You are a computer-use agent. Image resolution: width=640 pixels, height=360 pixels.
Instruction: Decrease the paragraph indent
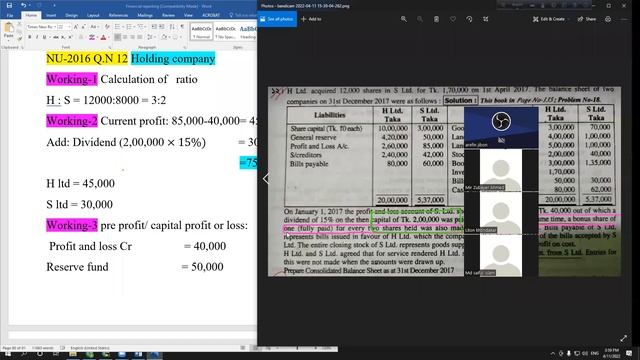pyautogui.click(x=154, y=27)
